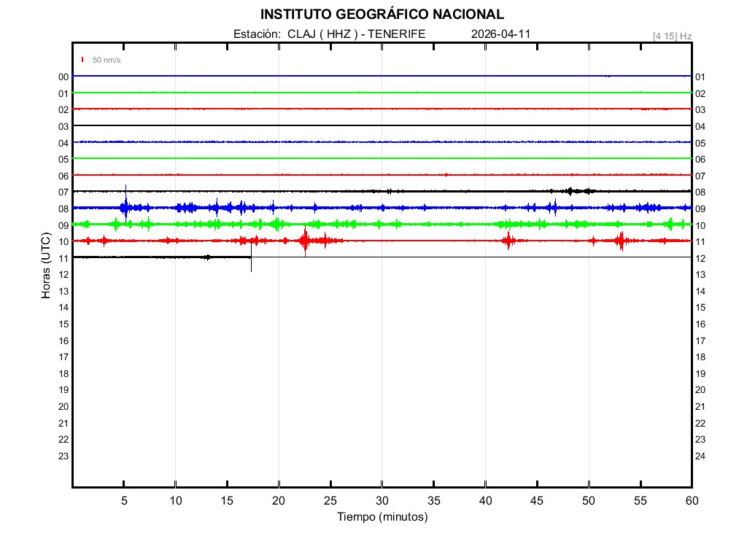Click the 5 tick on the time axis

(124, 500)
